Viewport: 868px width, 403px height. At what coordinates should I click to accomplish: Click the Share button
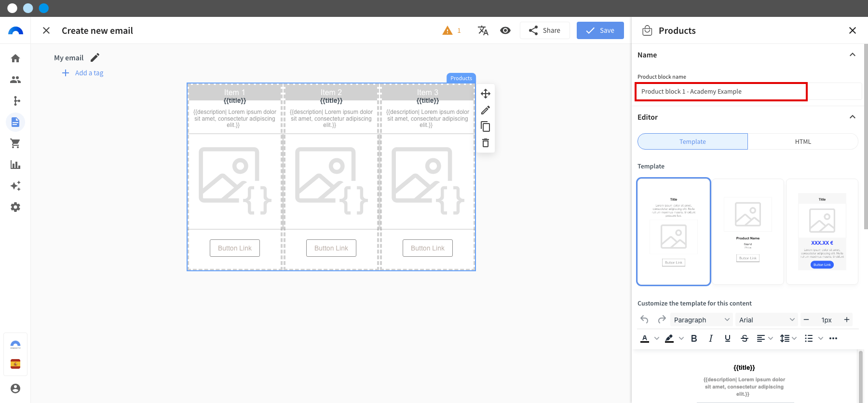[545, 30]
